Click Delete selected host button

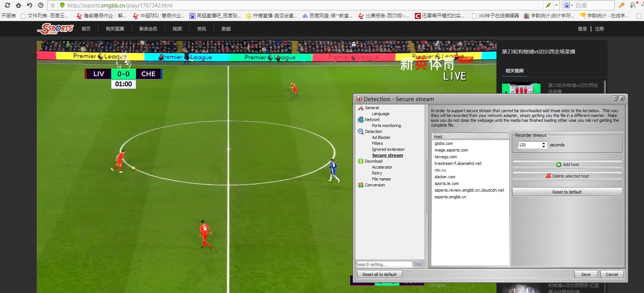567,176
